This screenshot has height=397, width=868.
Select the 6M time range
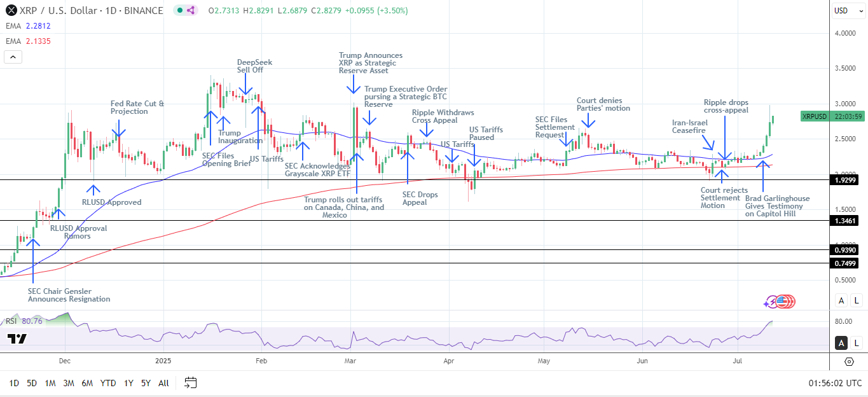pyautogui.click(x=87, y=383)
